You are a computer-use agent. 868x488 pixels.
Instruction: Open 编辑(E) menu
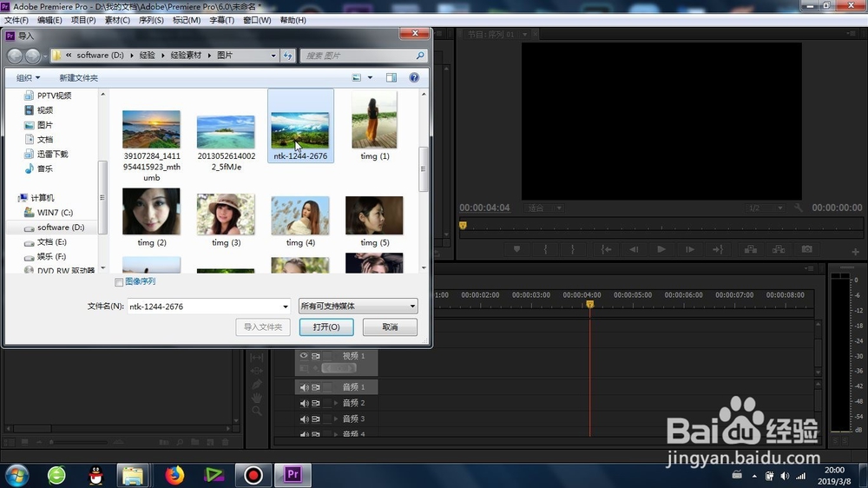coord(49,20)
